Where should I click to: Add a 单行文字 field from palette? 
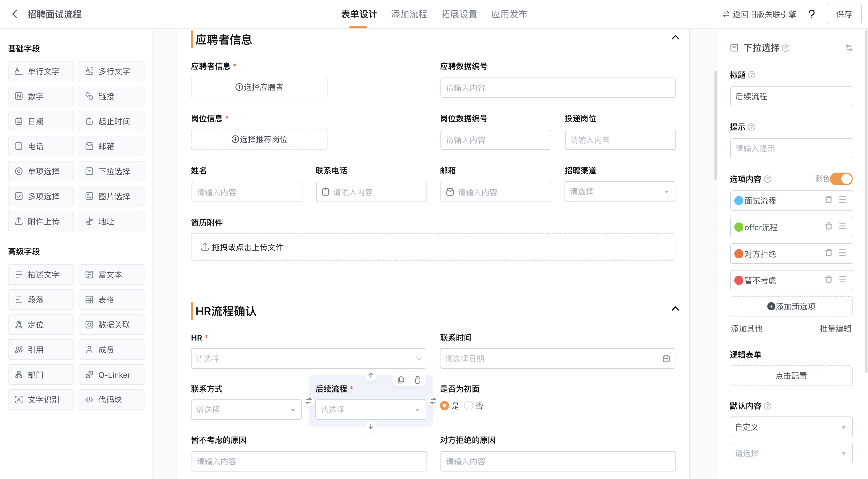tap(41, 71)
